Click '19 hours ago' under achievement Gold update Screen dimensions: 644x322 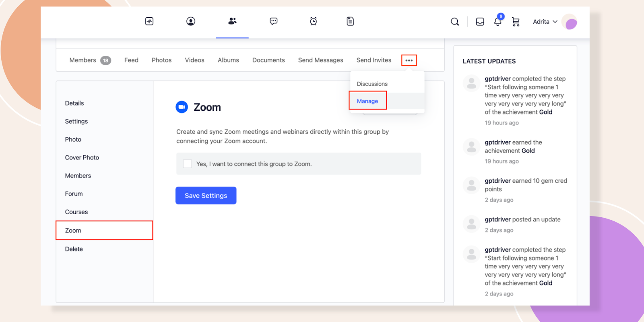pos(502,161)
